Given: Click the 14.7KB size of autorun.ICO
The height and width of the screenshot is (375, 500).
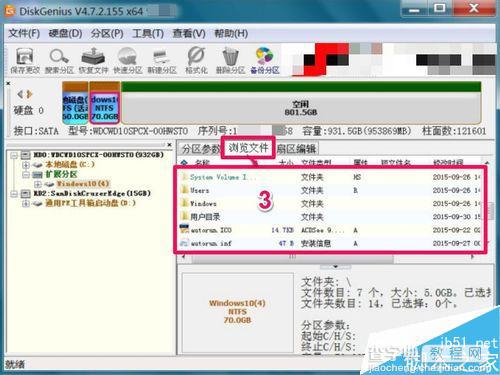Looking at the screenshot, I should 282,230.
